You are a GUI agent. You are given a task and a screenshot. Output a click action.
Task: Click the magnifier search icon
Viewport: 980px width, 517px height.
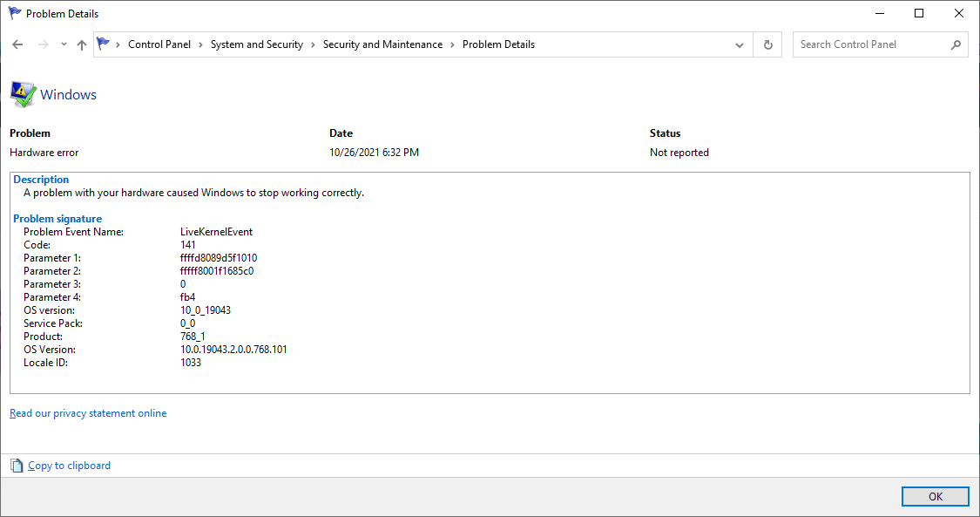click(x=956, y=44)
